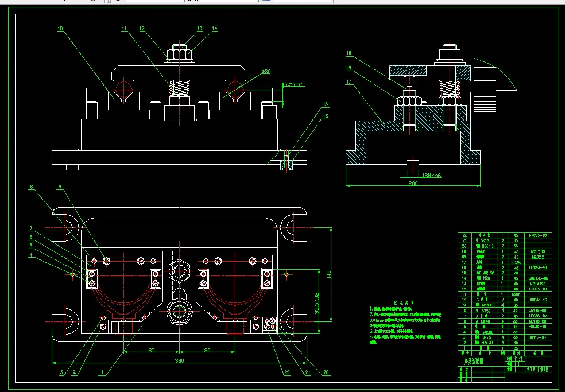
Task: Click 65Mn material cell in parts list
Action: point(516,294)
